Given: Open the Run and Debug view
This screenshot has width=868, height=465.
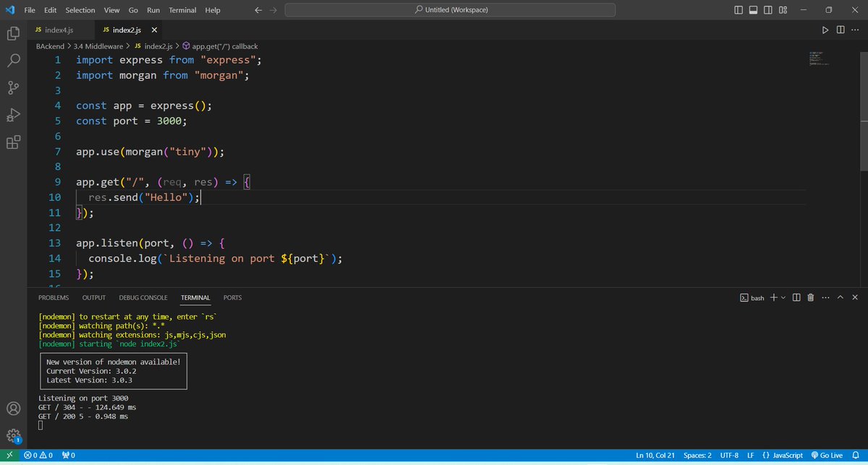Looking at the screenshot, I should click(x=13, y=115).
